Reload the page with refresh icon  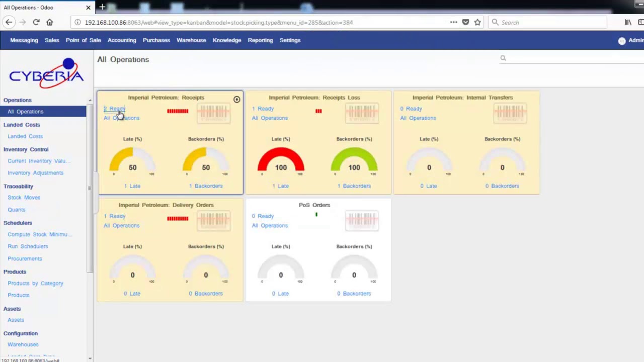pyautogui.click(x=36, y=22)
